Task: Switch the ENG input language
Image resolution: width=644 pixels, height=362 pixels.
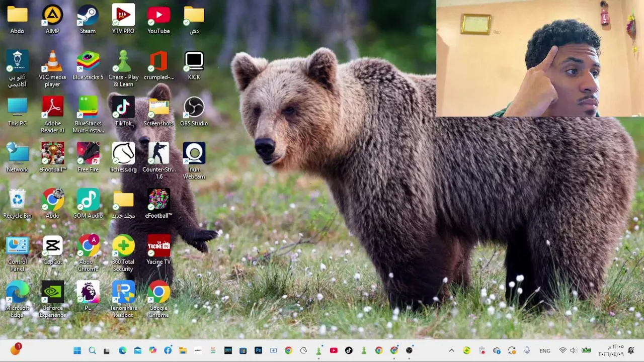Action: click(x=544, y=350)
